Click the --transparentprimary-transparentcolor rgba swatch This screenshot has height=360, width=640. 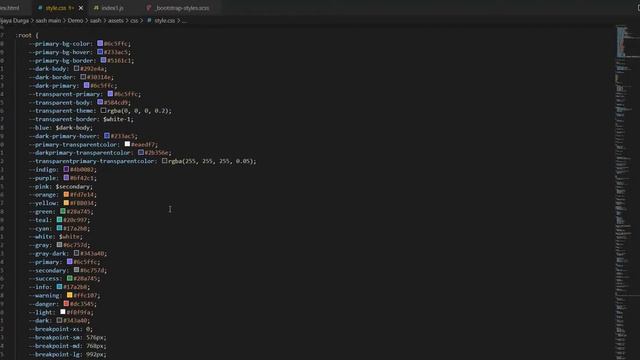coord(164,161)
